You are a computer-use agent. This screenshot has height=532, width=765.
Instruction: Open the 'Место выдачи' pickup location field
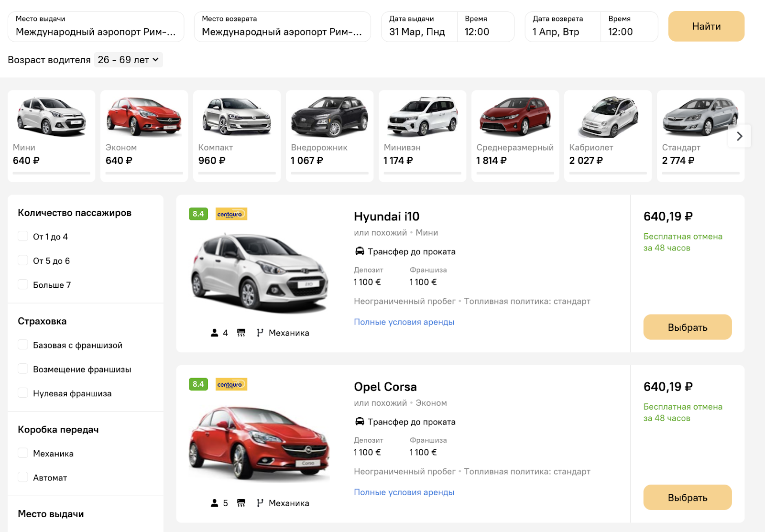tap(96, 27)
